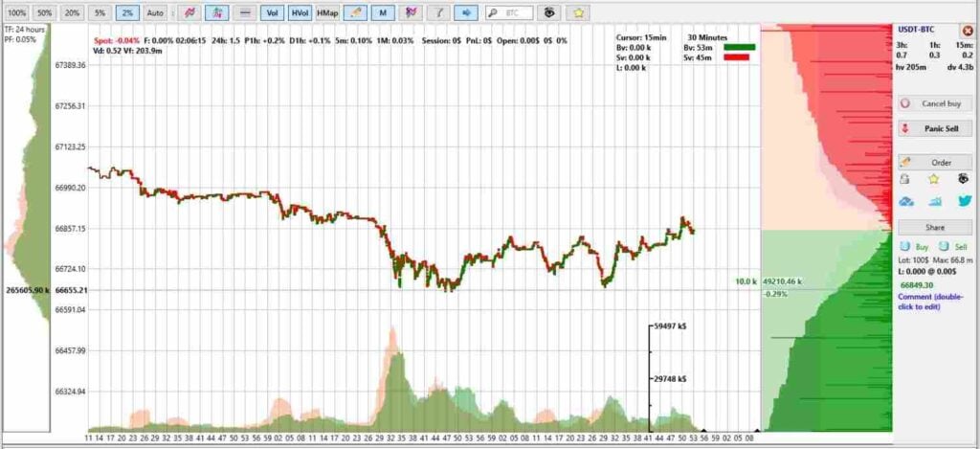Click the Share button

[935, 227]
